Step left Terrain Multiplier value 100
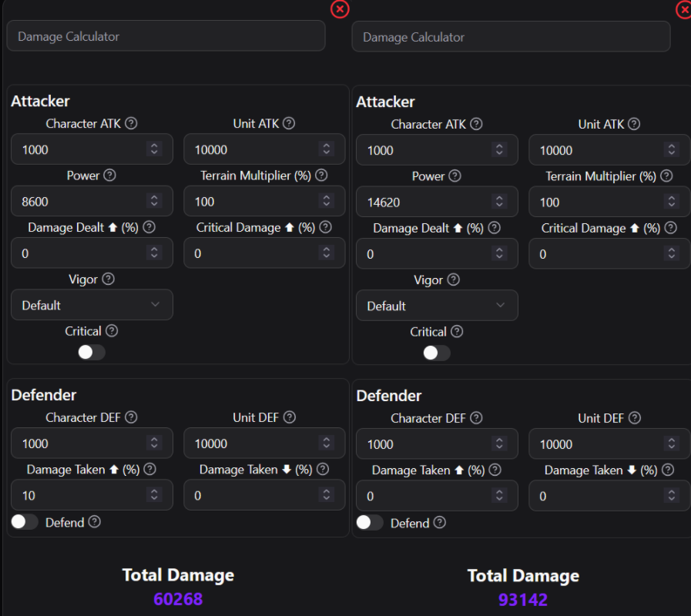This screenshot has height=616, width=691. [x=326, y=201]
